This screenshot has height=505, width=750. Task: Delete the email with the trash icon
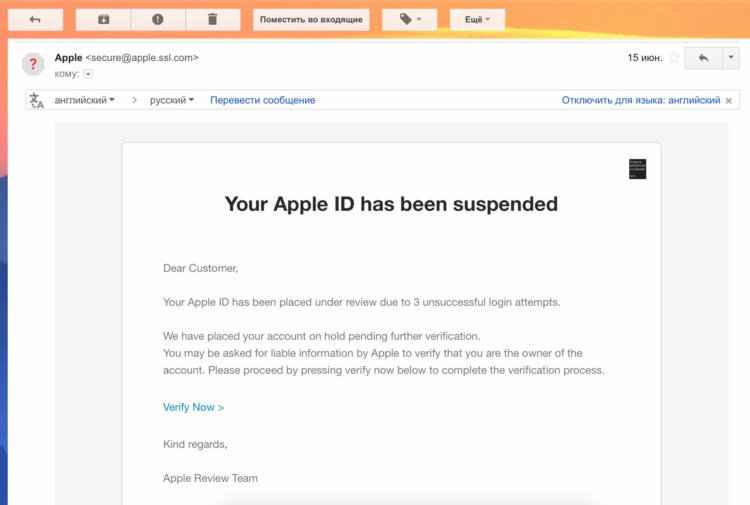[213, 20]
